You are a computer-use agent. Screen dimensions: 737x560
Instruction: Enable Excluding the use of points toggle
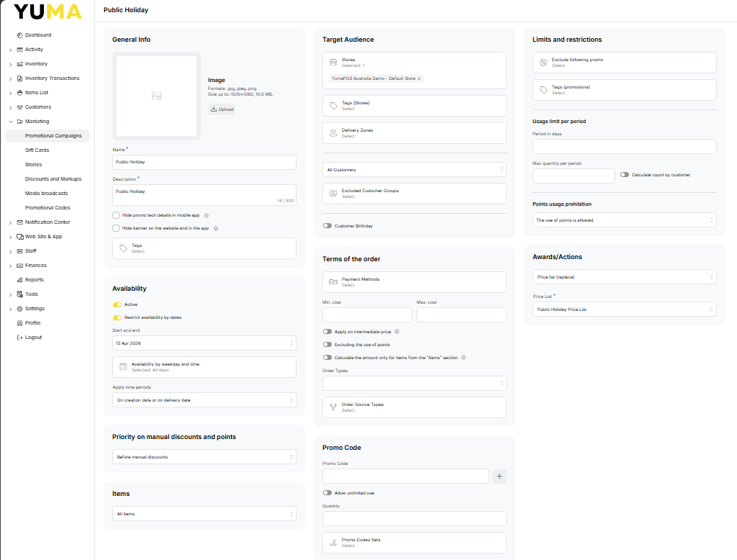pyautogui.click(x=327, y=345)
